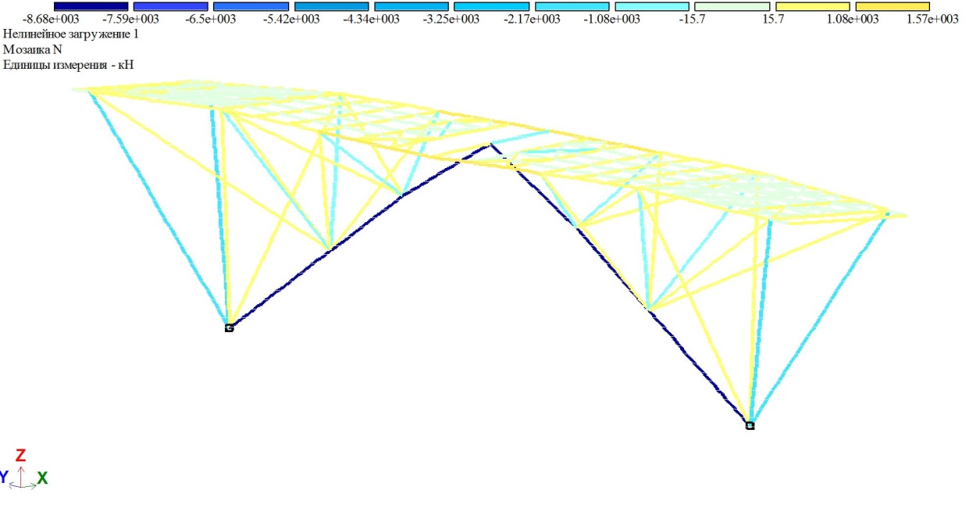Pick the right support node marker
980x508 pixels.
[750, 425]
